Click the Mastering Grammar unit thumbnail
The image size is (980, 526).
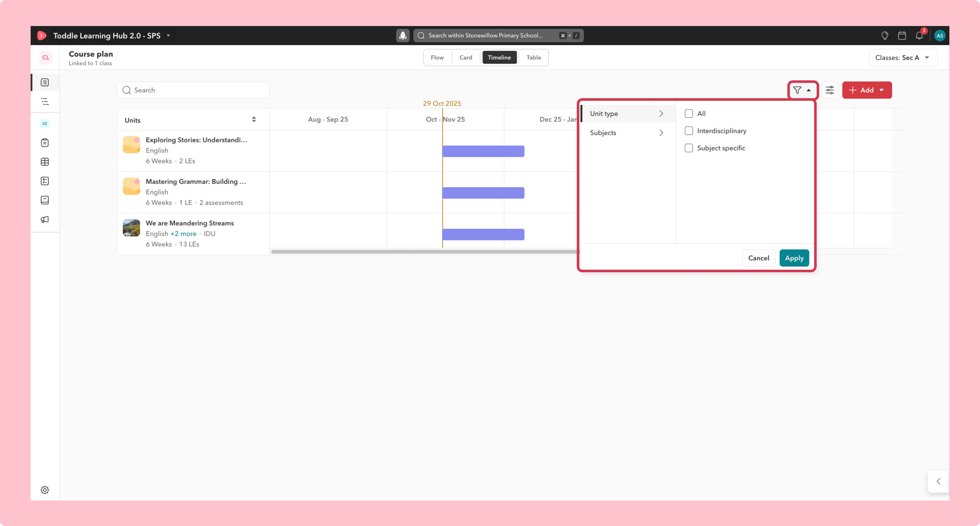pos(131,186)
